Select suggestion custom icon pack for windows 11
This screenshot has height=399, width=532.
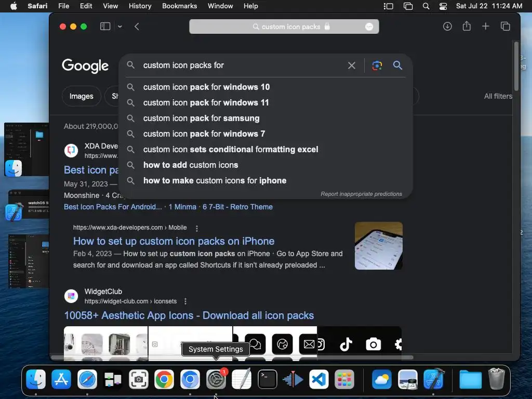(265, 102)
